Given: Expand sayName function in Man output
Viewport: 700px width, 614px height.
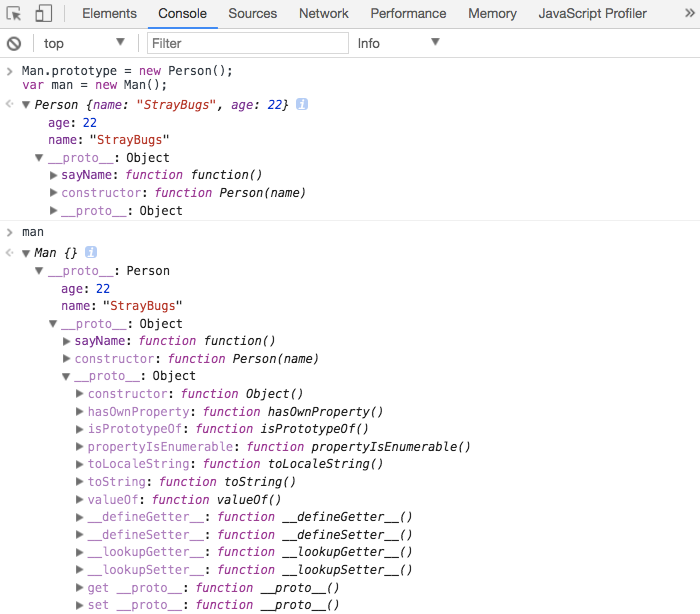Looking at the screenshot, I should click(x=66, y=341).
